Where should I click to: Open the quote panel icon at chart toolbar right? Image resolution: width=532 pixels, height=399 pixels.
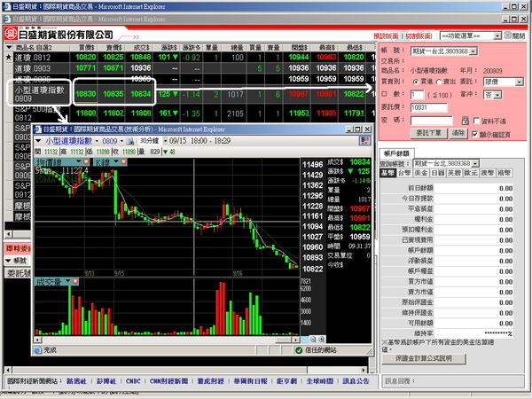[x=364, y=141]
